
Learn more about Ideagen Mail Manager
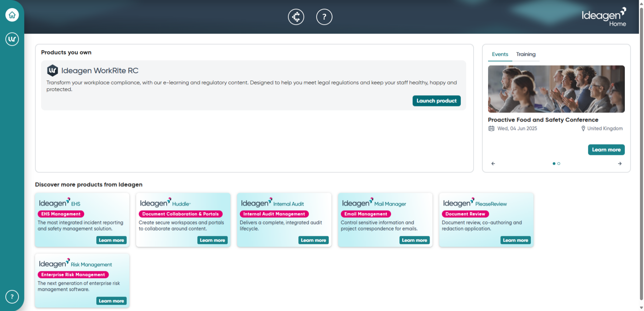(414, 240)
